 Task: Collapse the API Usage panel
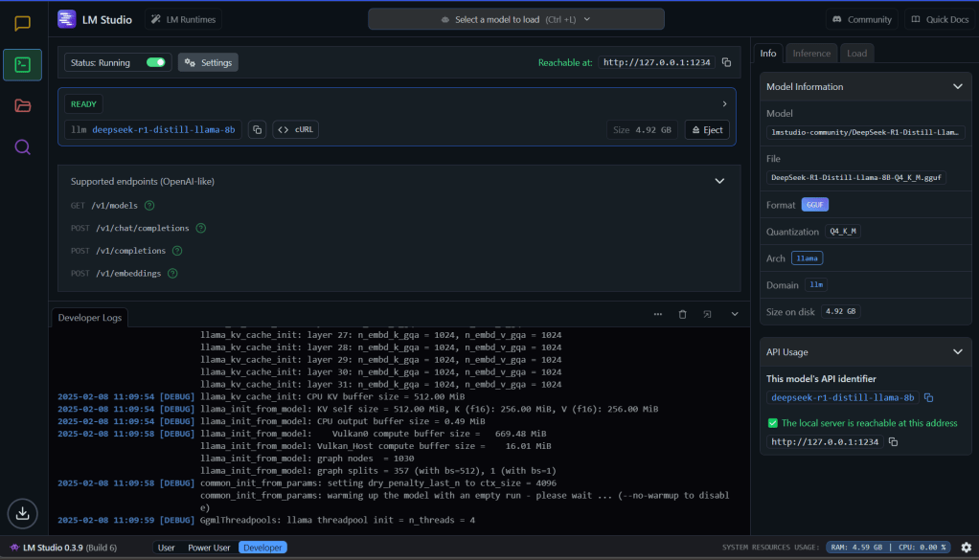point(956,352)
